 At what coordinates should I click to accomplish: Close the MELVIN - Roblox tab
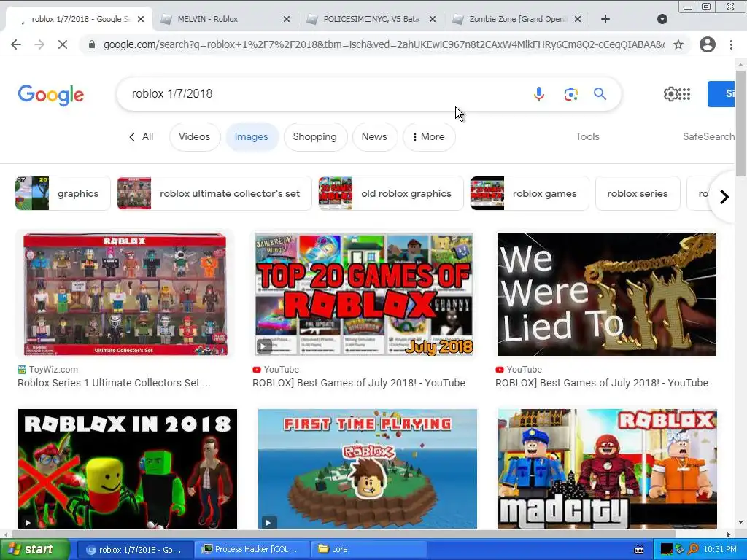coord(286,19)
